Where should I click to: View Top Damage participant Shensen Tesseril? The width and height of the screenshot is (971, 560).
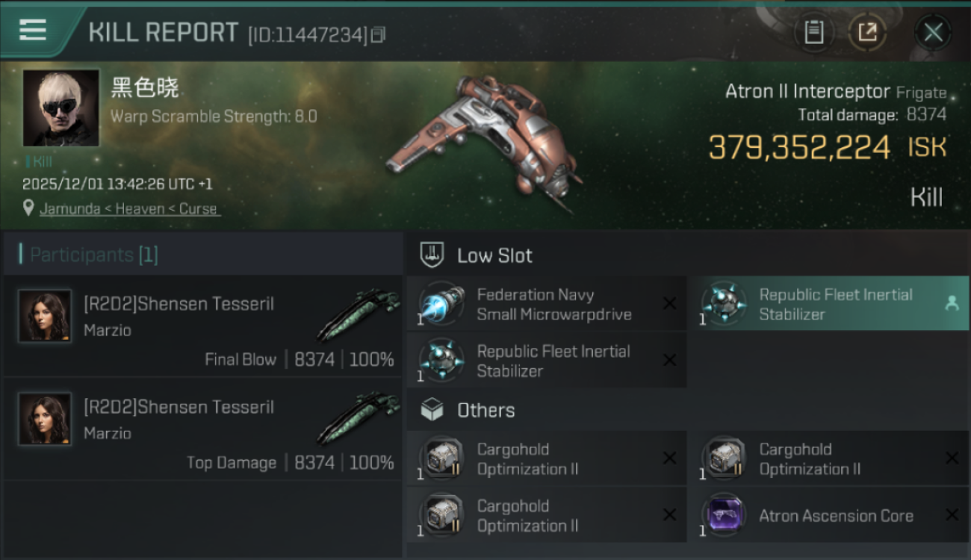(179, 407)
